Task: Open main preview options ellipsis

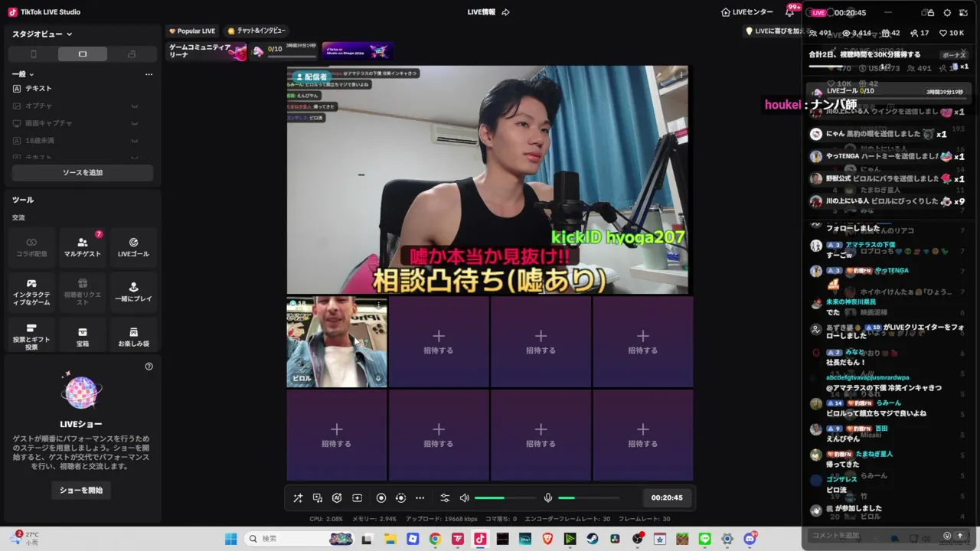Action: (681, 75)
